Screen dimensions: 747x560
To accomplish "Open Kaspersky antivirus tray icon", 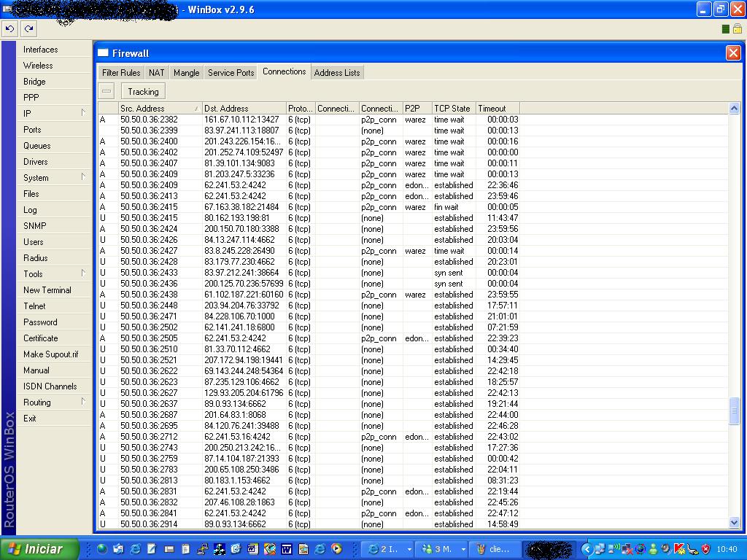I will click(x=679, y=549).
